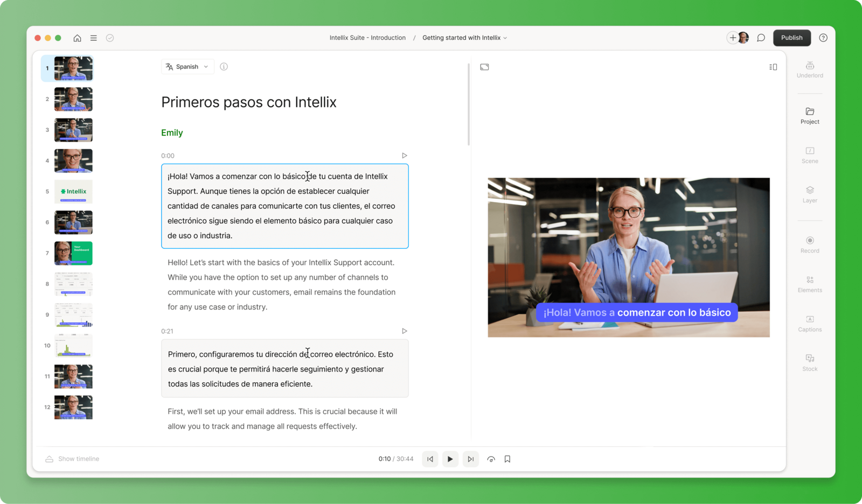Click the add collaborator plus button

[x=733, y=38]
